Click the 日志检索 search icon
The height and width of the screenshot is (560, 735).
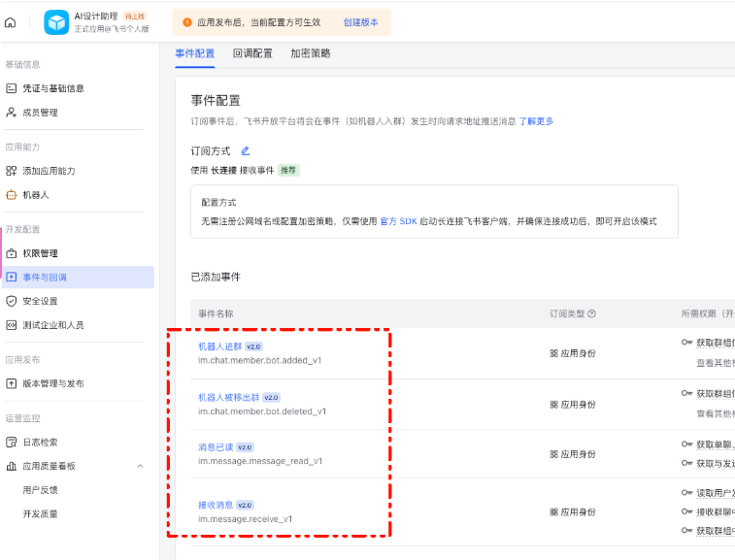[x=12, y=442]
